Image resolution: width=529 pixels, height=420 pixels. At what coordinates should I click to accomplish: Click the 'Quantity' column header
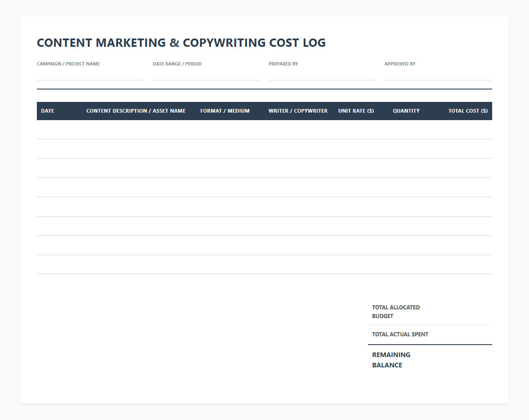pyautogui.click(x=406, y=111)
